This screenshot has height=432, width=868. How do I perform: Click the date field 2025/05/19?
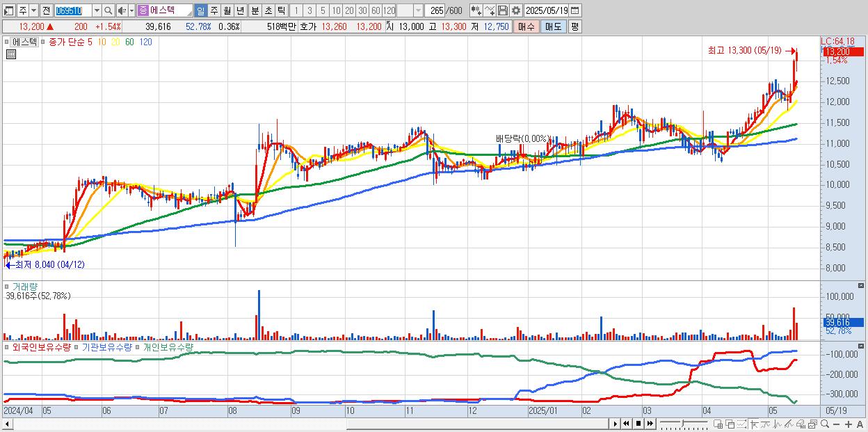(x=546, y=10)
